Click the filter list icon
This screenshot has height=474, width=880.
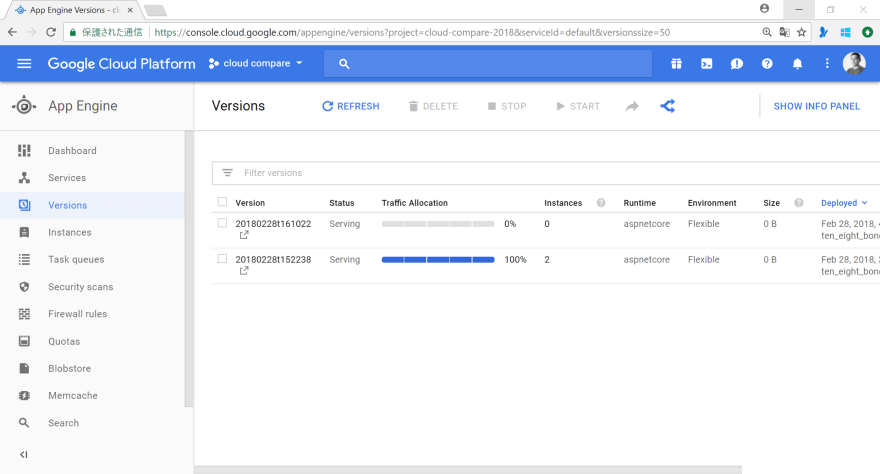point(227,173)
